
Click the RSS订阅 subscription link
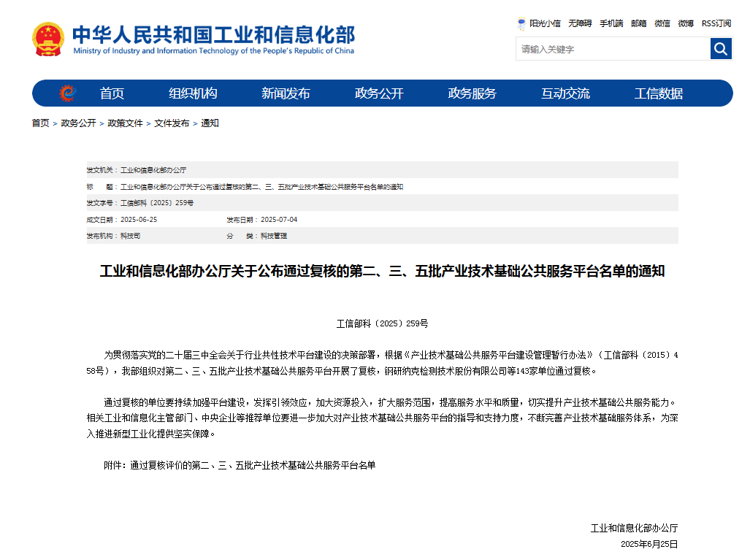pos(716,23)
